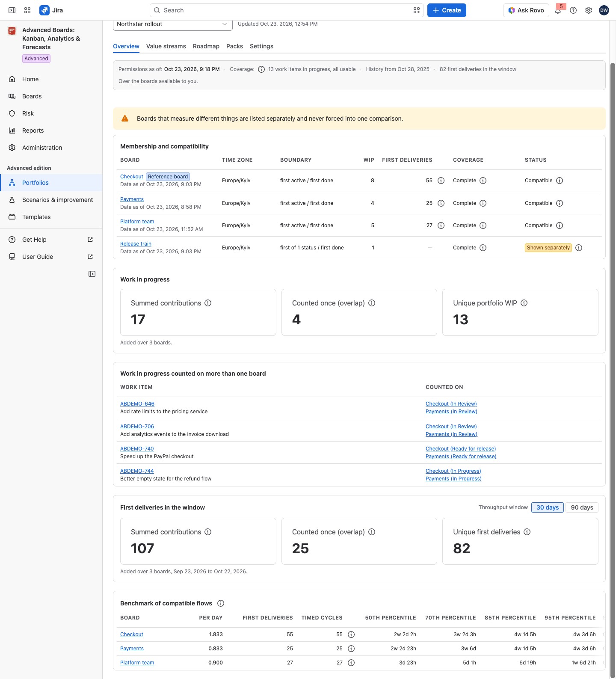
Task: Show the Coverage info icon in the permissions bar
Action: [x=261, y=69]
